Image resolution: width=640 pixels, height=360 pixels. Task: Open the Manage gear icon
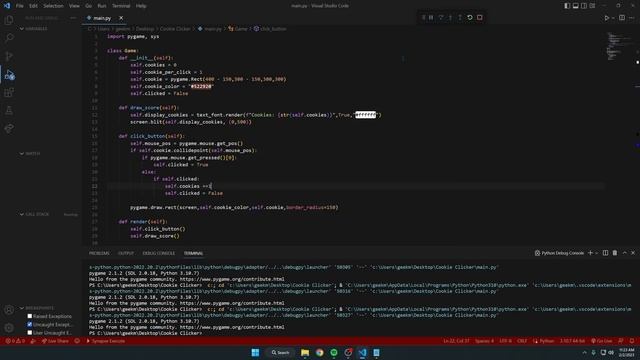(9, 328)
